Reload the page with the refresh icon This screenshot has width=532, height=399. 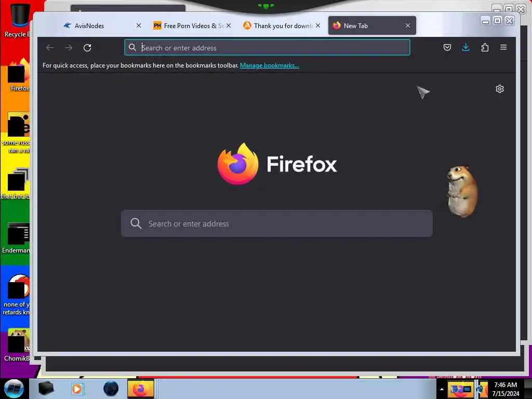point(87,48)
